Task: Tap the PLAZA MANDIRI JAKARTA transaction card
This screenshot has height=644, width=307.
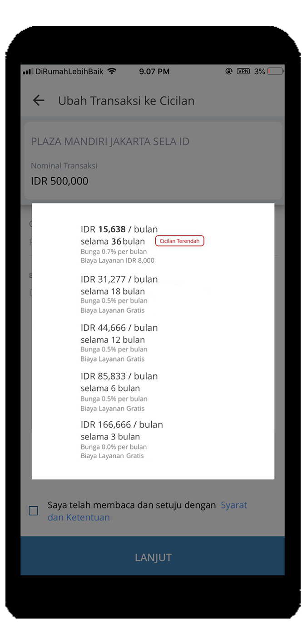Action: point(153,160)
